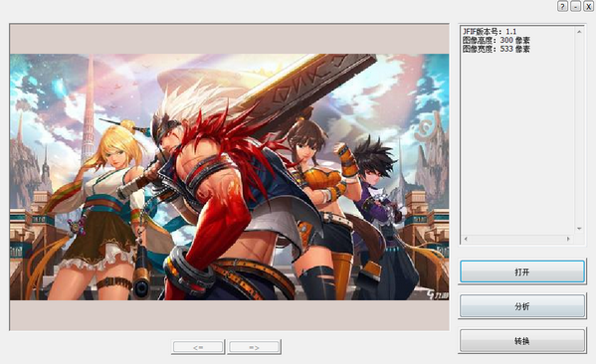Click the info panel's scroll right arrow

568,239
